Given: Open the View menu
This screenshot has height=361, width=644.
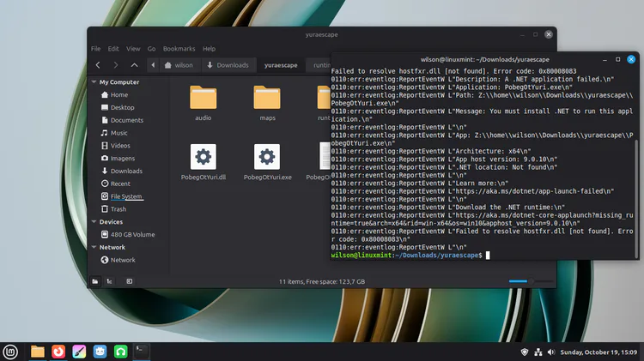Looking at the screenshot, I should (133, 49).
